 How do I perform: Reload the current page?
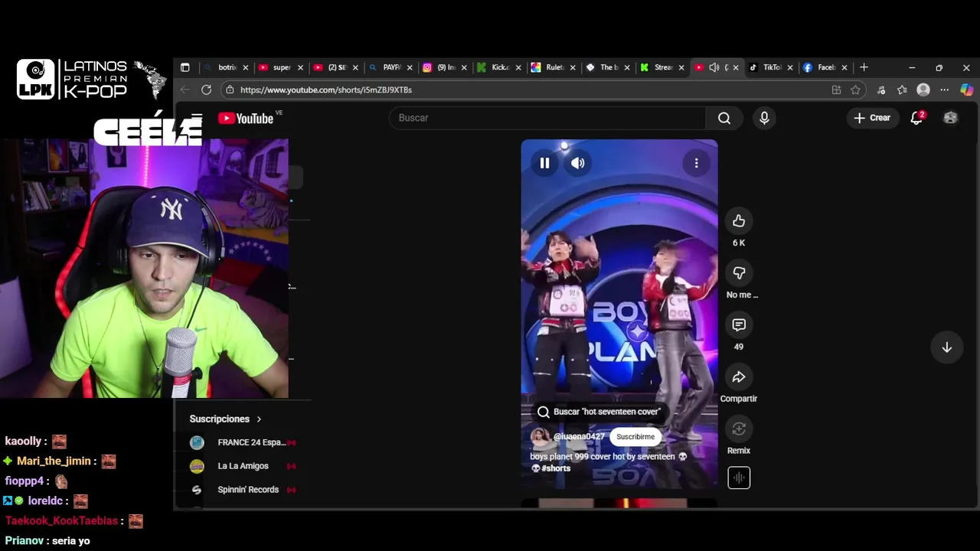coord(206,90)
